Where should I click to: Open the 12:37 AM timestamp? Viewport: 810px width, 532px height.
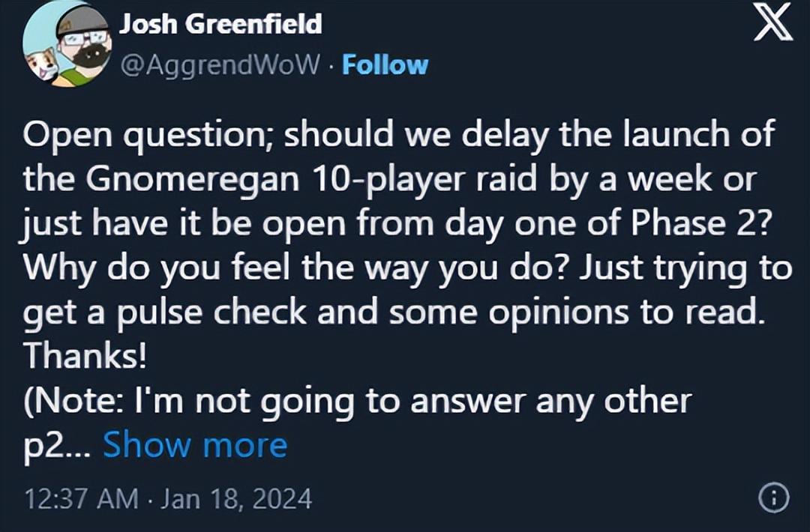[80, 498]
